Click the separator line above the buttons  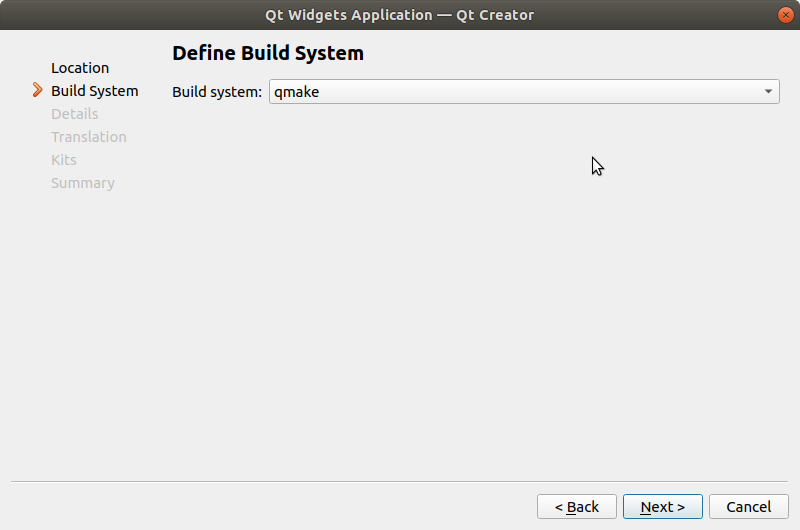coord(400,481)
